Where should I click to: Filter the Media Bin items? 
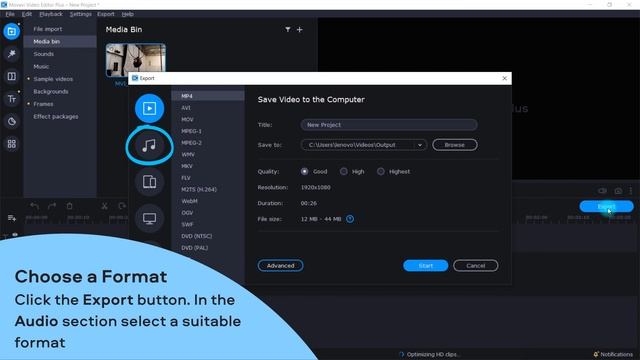pos(288,29)
